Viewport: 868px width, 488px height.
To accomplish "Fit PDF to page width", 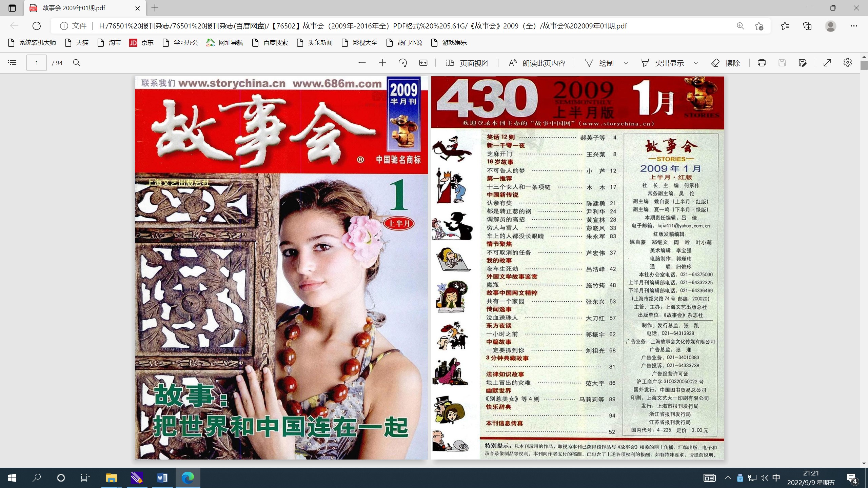I will click(x=423, y=63).
